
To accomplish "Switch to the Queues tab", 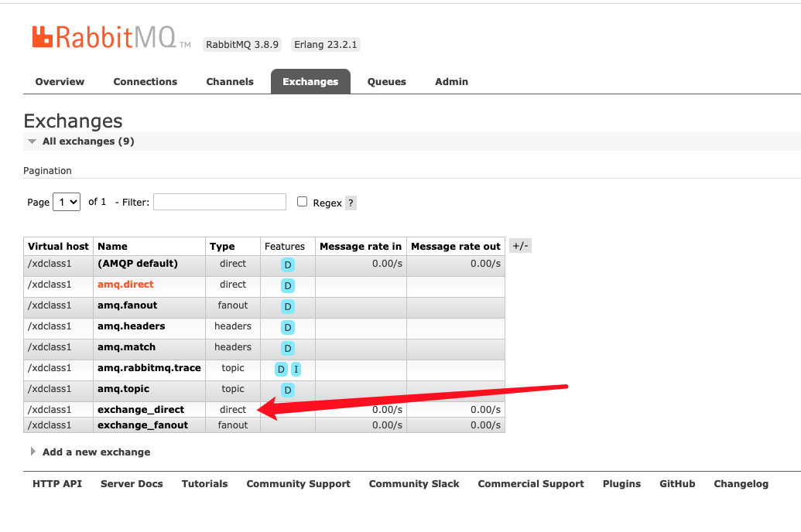I will 387,82.
